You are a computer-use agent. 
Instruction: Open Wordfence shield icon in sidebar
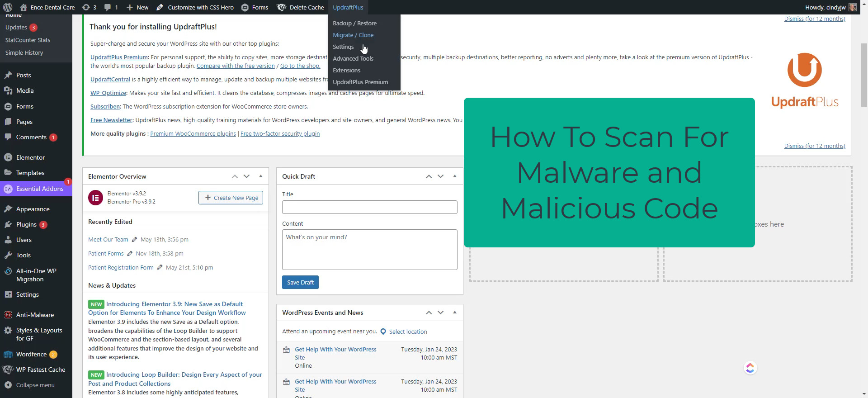[8, 354]
